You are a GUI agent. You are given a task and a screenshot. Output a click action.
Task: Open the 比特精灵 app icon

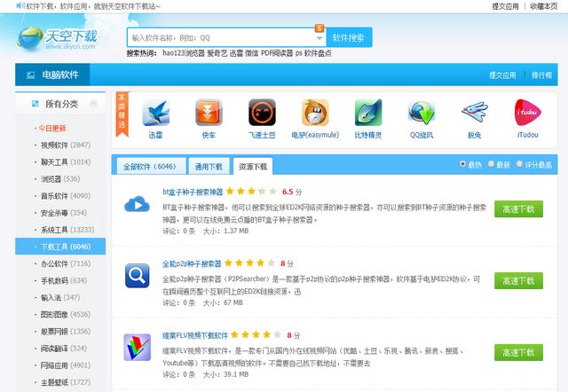coord(368,113)
